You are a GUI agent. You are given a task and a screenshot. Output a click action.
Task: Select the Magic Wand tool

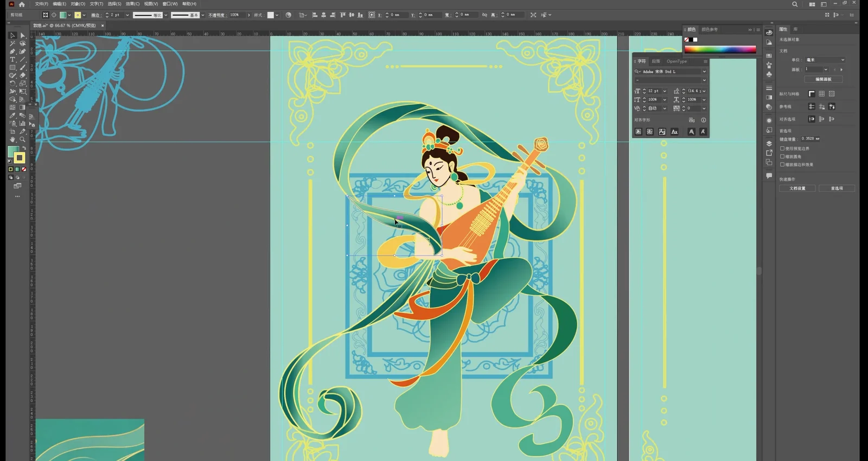click(12, 43)
